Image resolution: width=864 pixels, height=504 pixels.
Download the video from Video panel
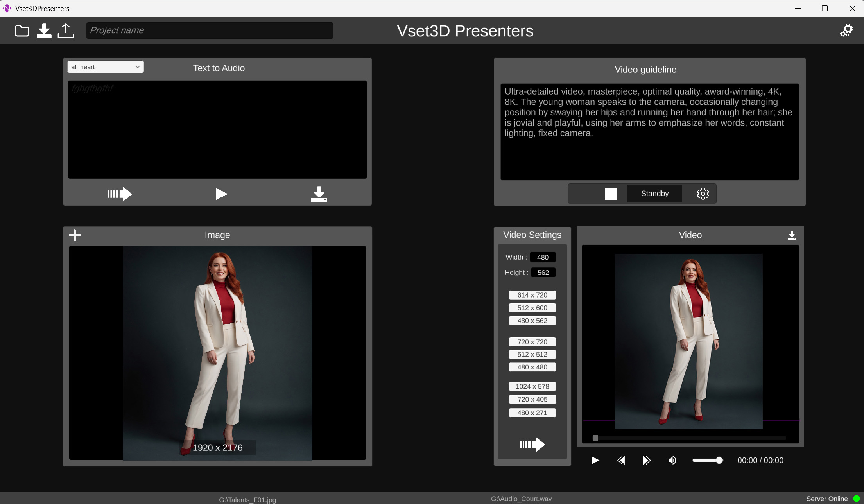click(791, 235)
